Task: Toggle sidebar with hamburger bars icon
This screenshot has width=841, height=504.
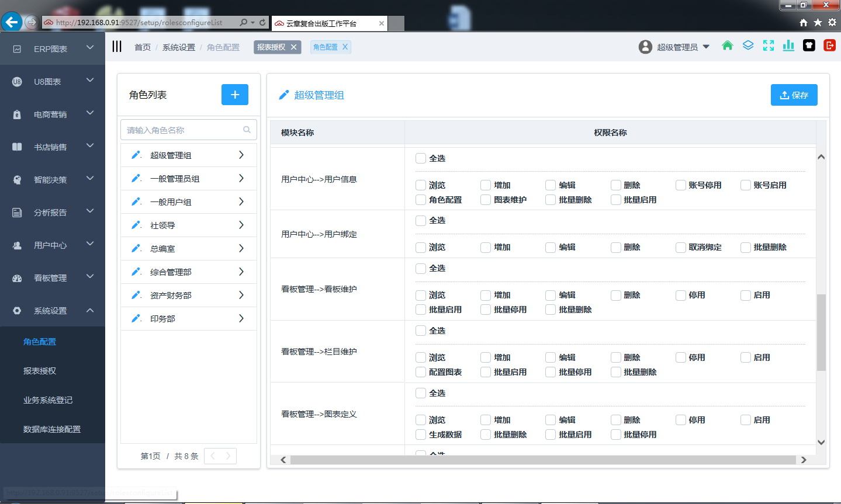Action: (117, 46)
